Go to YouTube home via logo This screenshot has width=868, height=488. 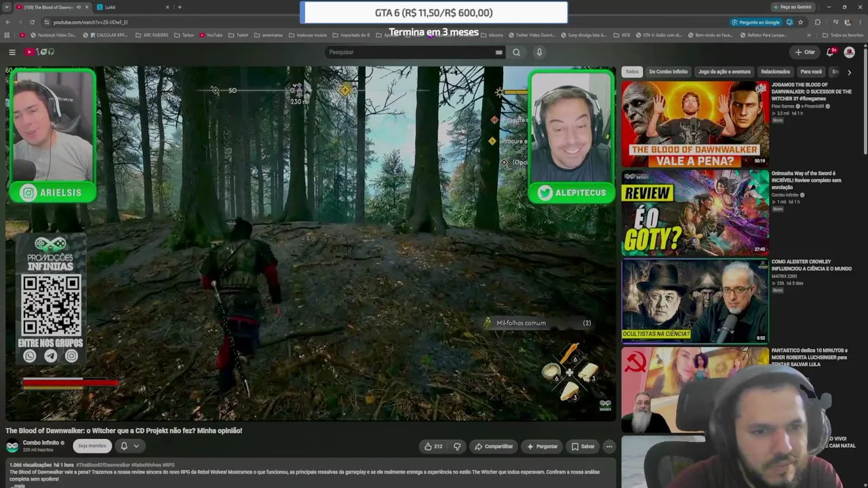(39, 52)
